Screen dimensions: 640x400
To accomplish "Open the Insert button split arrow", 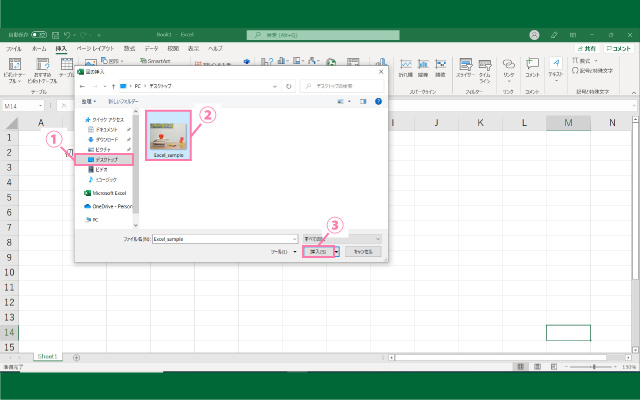I will click(x=337, y=252).
